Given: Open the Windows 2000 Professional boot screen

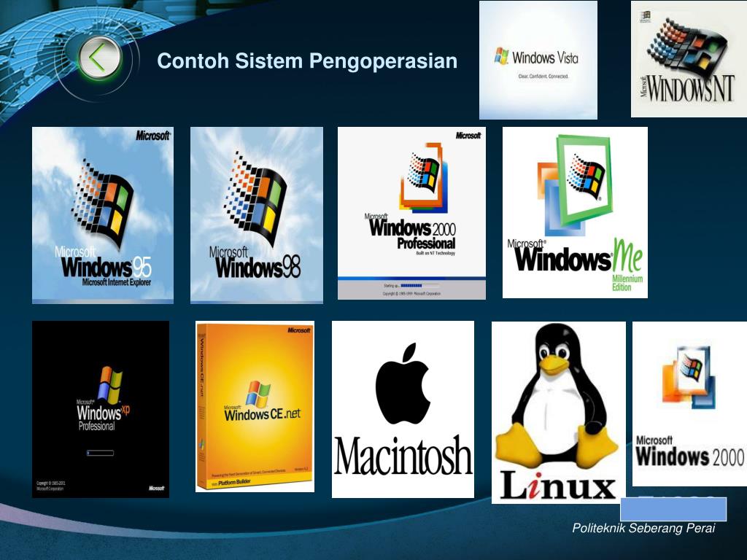Looking at the screenshot, I should tap(411, 213).
